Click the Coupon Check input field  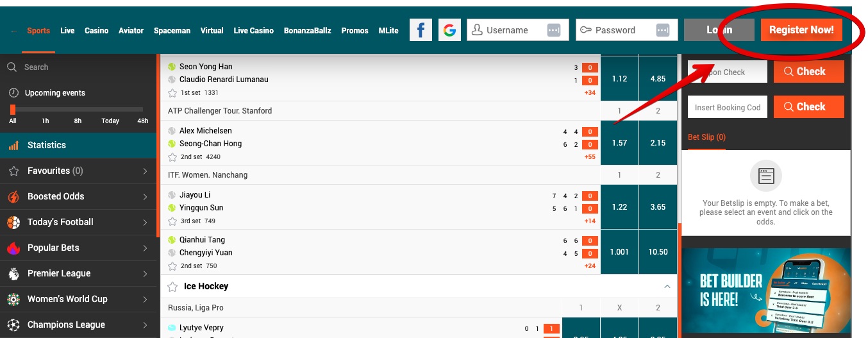coord(728,72)
